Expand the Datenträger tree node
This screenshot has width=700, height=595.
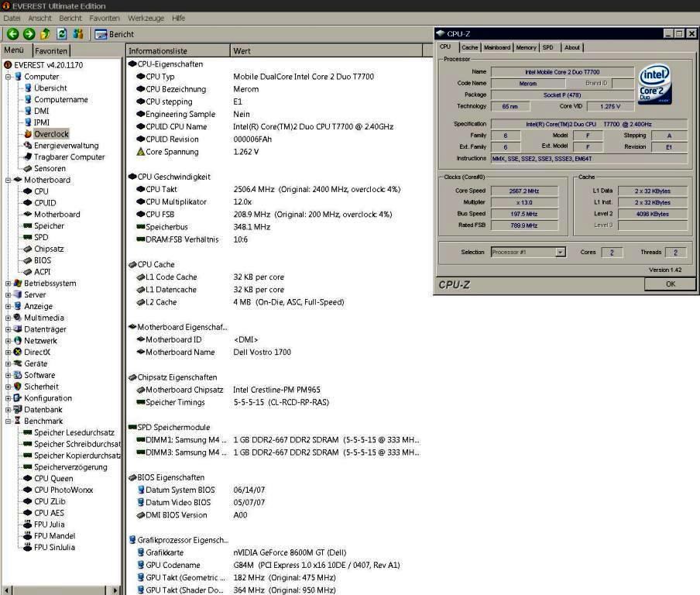(x=8, y=329)
